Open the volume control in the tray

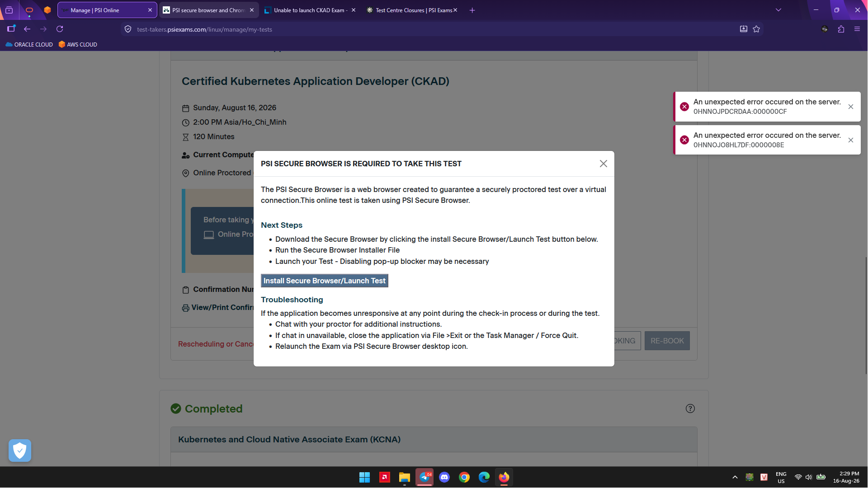click(809, 477)
